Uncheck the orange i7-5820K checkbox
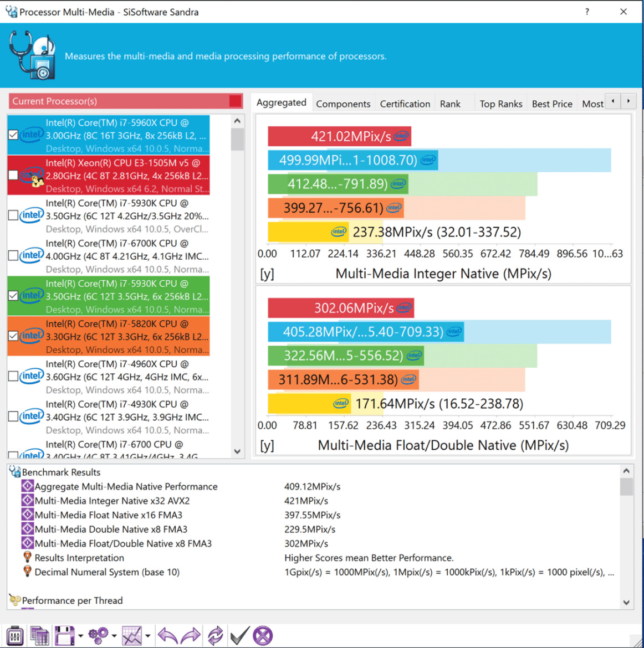 click(13, 336)
